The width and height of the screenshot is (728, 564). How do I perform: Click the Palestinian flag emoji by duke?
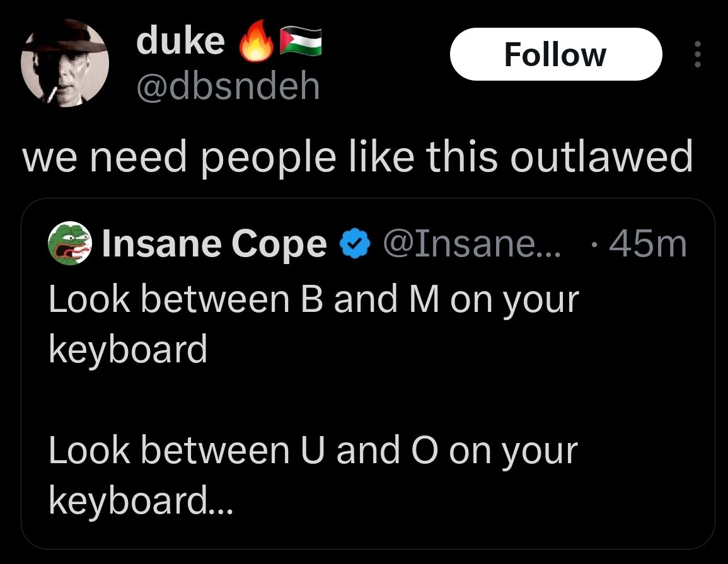coord(301,42)
